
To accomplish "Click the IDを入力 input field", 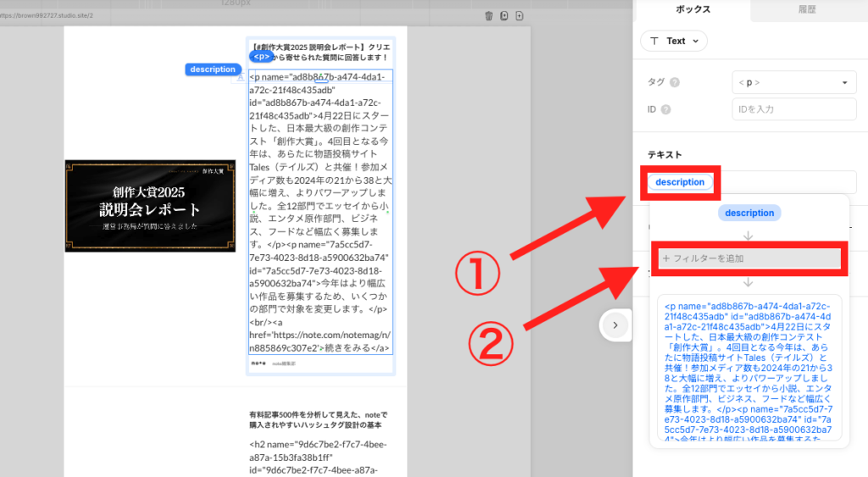I will coord(793,109).
